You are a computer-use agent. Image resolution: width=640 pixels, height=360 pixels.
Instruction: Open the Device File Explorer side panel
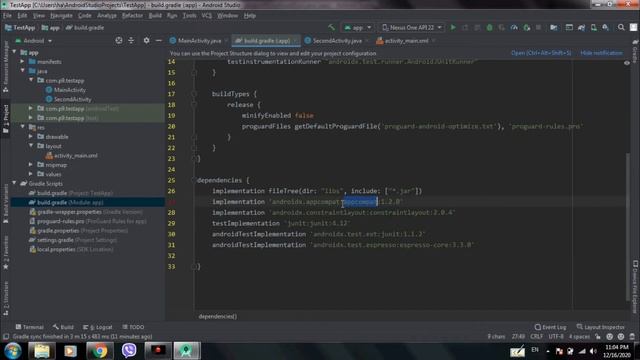click(635, 287)
